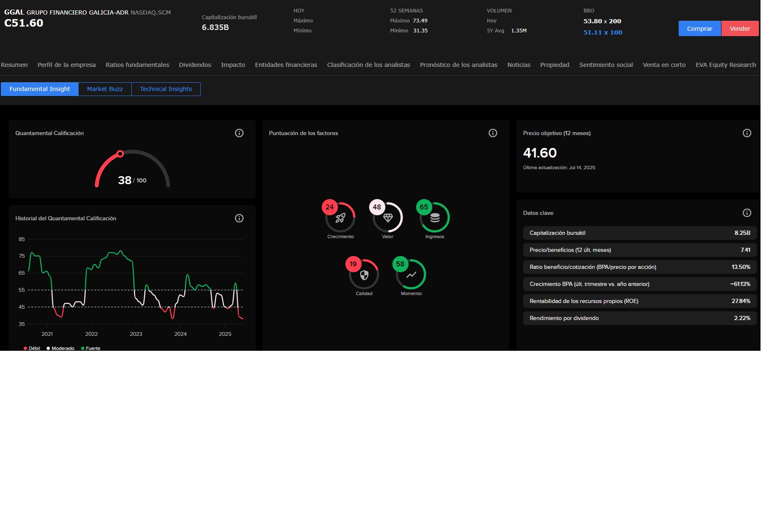Switch to Fundamental Insight tab
This screenshot has width=773, height=532.
pos(40,89)
